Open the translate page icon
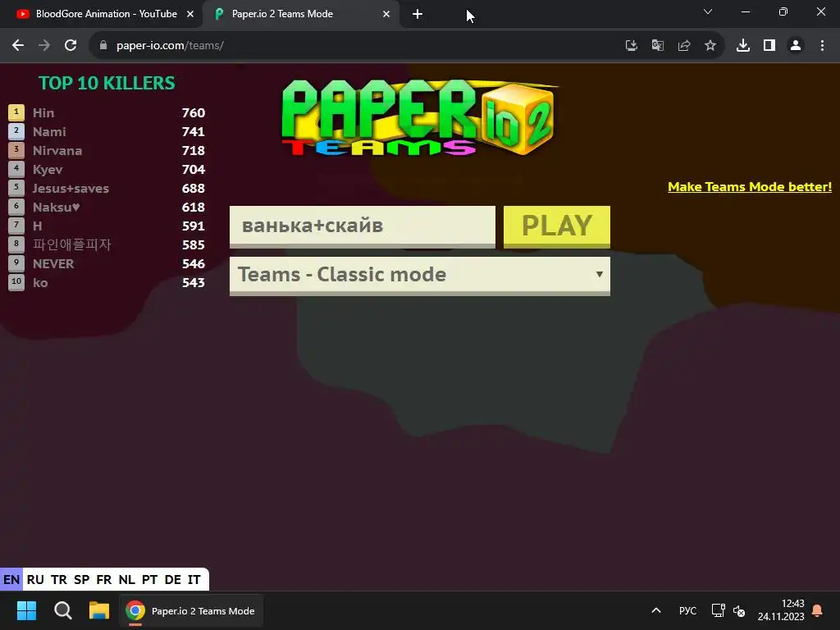Screen dimensions: 840x630 tap(657, 46)
